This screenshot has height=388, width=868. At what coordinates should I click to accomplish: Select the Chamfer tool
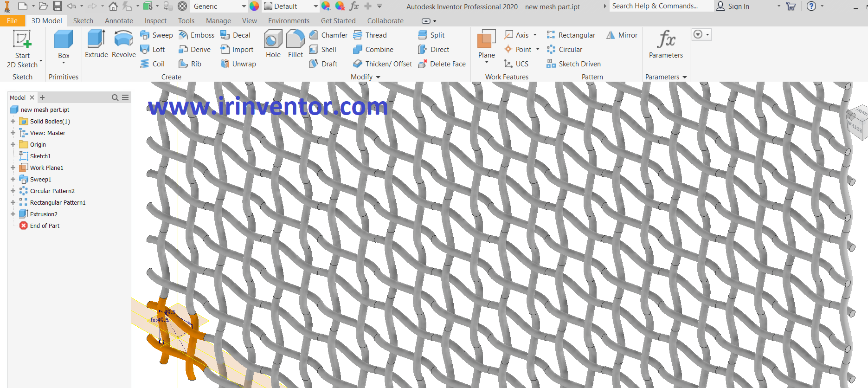tap(328, 35)
